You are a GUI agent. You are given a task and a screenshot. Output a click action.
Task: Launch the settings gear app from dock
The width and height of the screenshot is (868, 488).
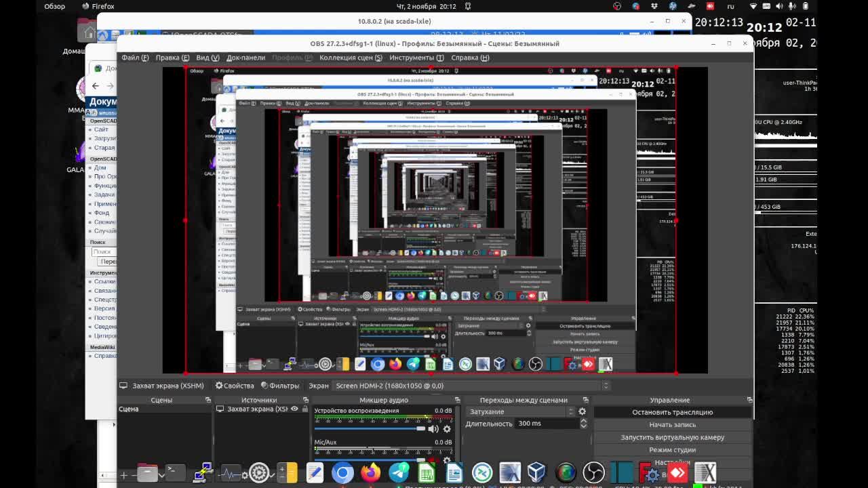[x=259, y=472]
